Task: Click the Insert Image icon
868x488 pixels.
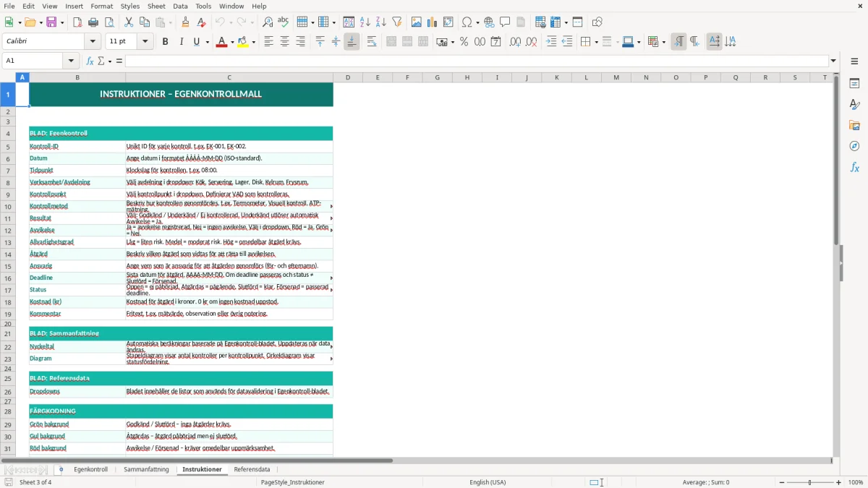Action: (417, 22)
